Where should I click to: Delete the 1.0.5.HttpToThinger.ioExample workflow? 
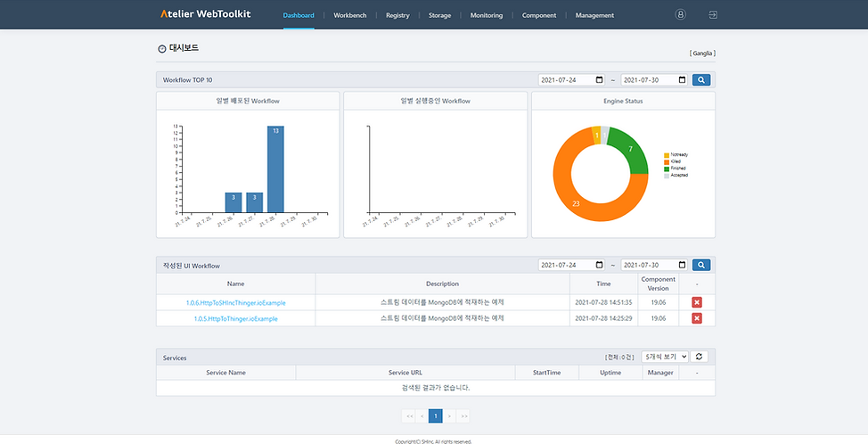tap(697, 318)
